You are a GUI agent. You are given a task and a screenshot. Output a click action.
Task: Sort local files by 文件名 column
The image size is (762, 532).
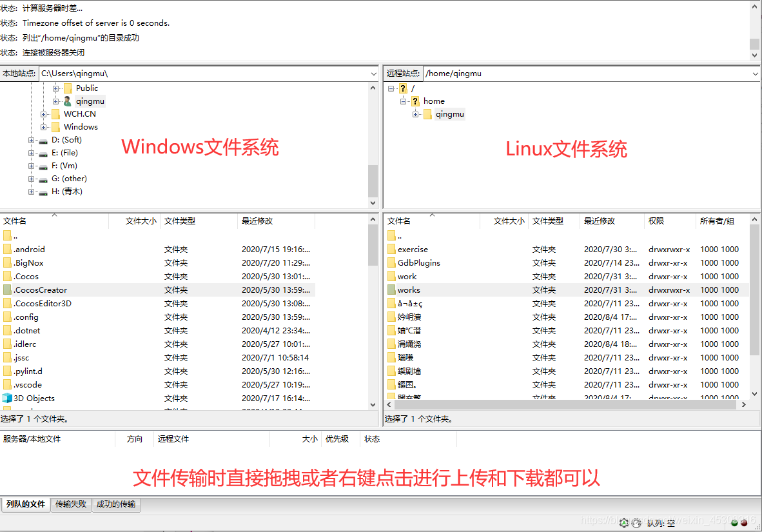point(54,221)
